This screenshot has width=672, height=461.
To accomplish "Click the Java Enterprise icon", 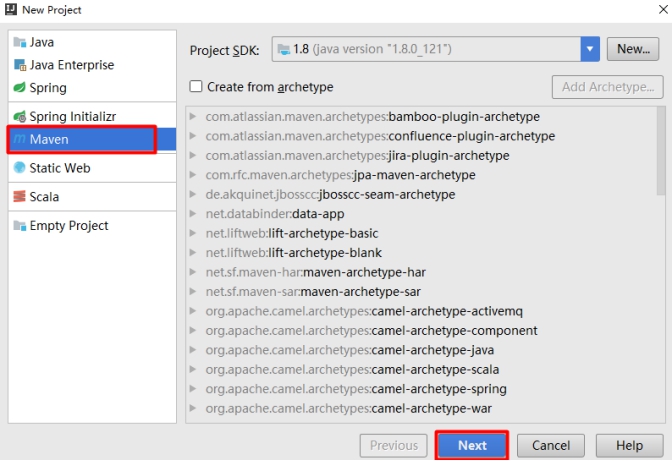I will coord(20,65).
